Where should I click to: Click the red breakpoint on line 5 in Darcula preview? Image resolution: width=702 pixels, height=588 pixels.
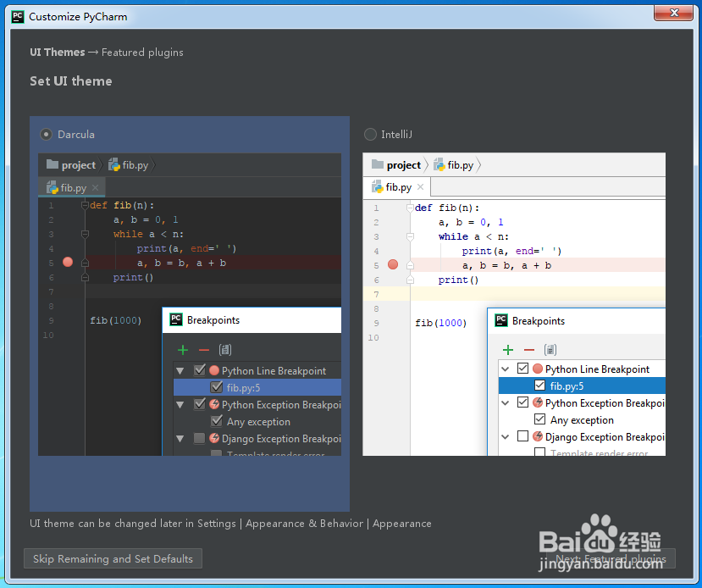point(68,262)
